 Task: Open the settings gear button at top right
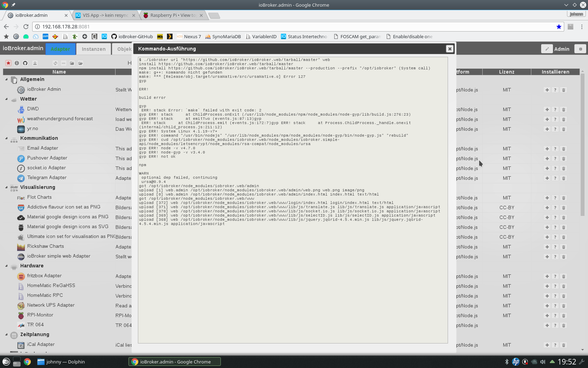[580, 49]
